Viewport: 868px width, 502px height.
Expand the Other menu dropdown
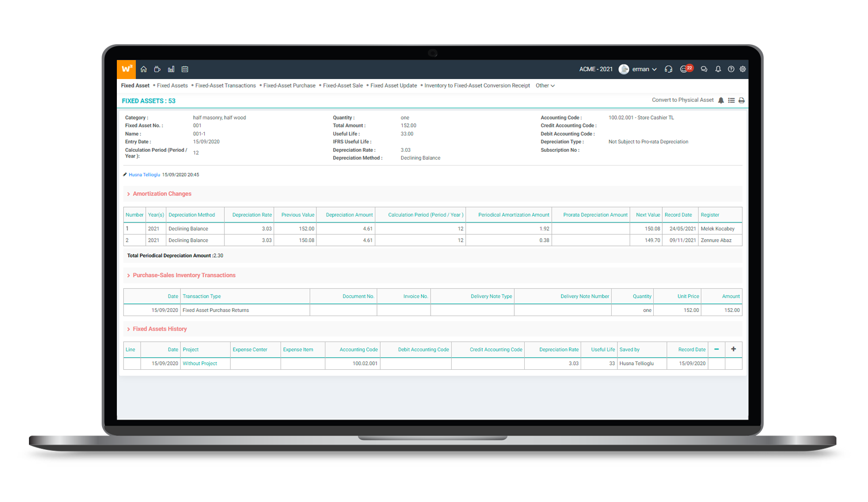pyautogui.click(x=545, y=86)
